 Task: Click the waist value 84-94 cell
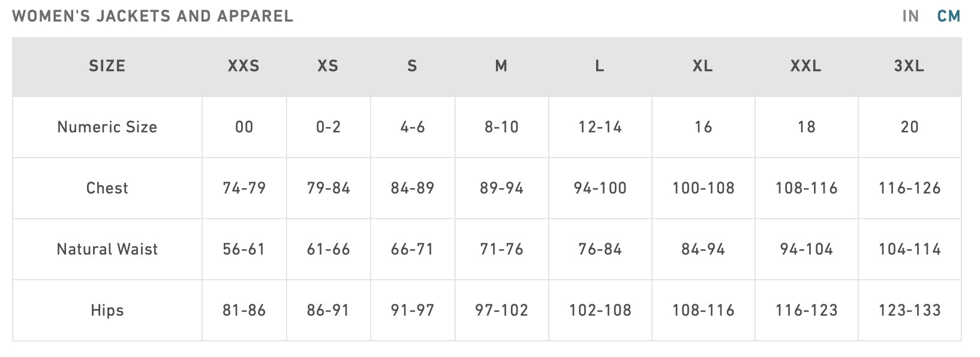[x=703, y=249]
